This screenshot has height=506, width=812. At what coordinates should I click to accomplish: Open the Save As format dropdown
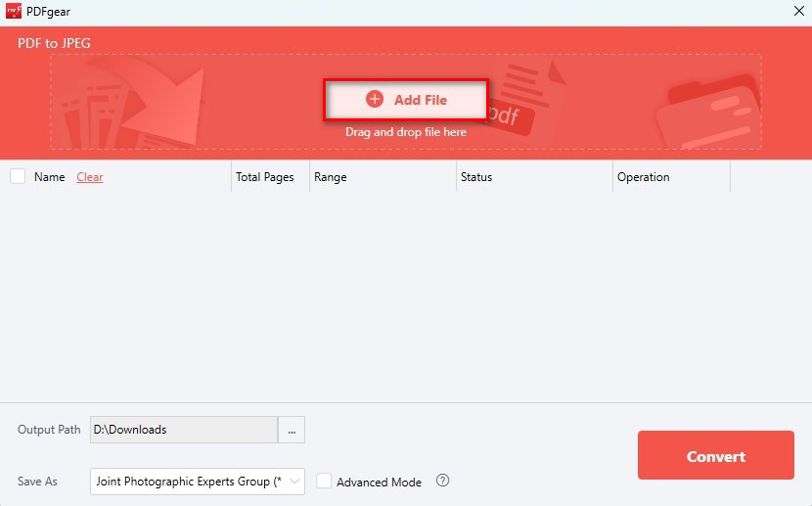coord(198,482)
